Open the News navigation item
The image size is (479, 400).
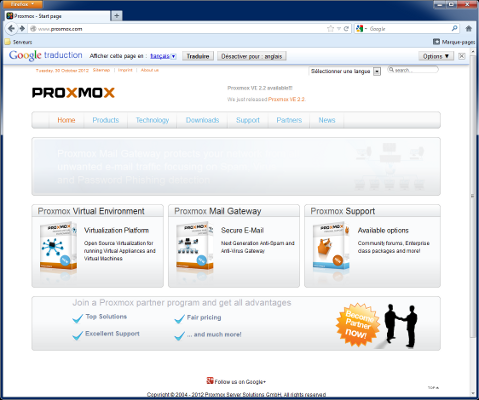327,120
